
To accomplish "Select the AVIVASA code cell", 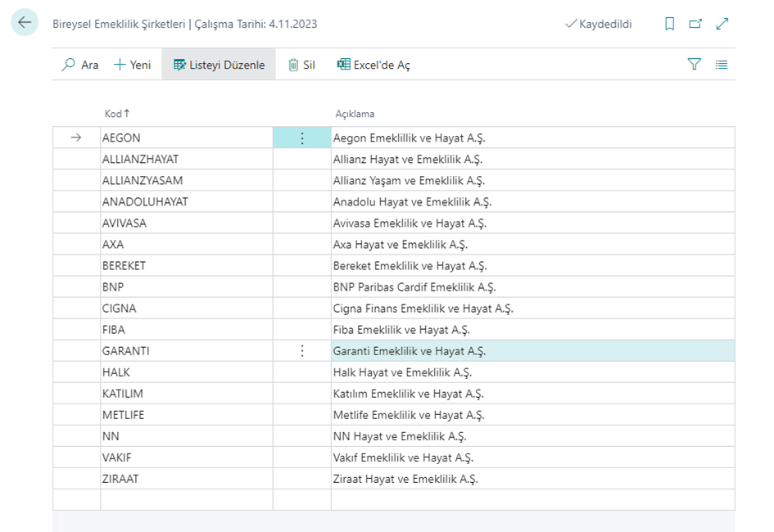I will pyautogui.click(x=187, y=223).
